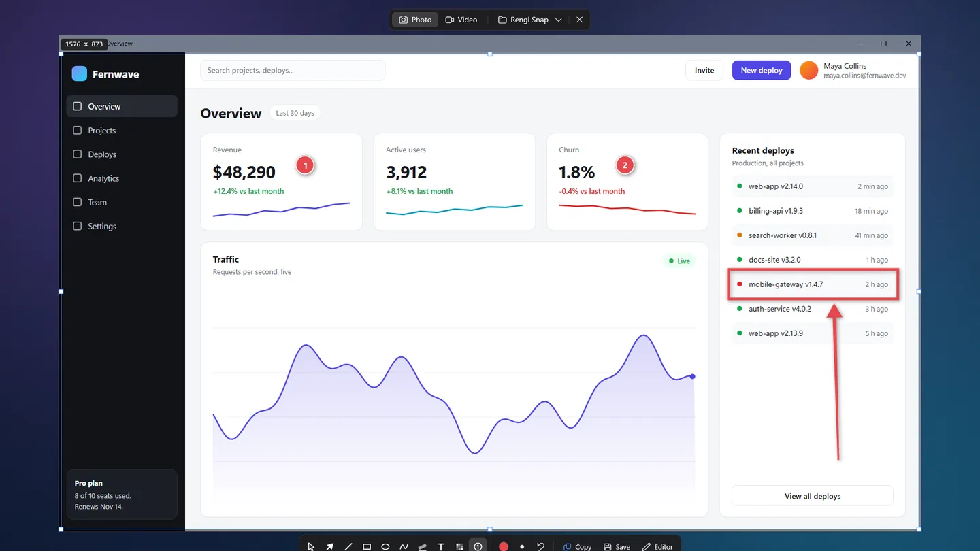Go to Overview in the Fernwave sidebar

[x=122, y=106]
